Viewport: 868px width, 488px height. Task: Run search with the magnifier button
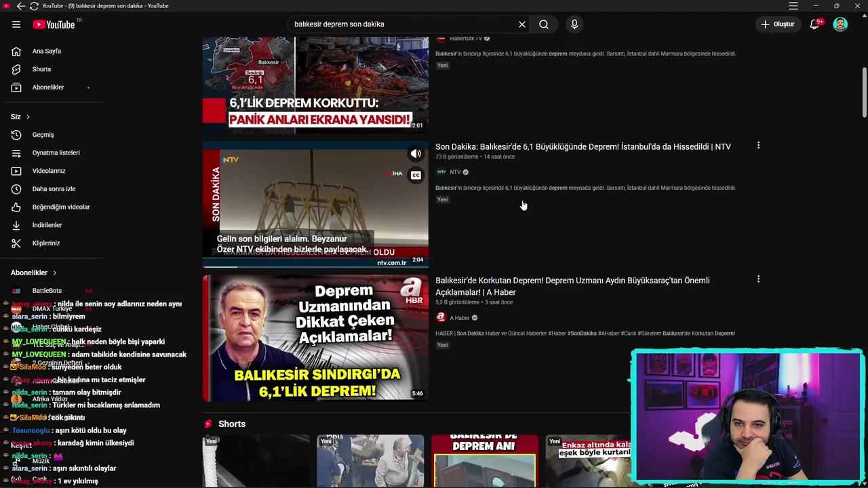point(544,24)
